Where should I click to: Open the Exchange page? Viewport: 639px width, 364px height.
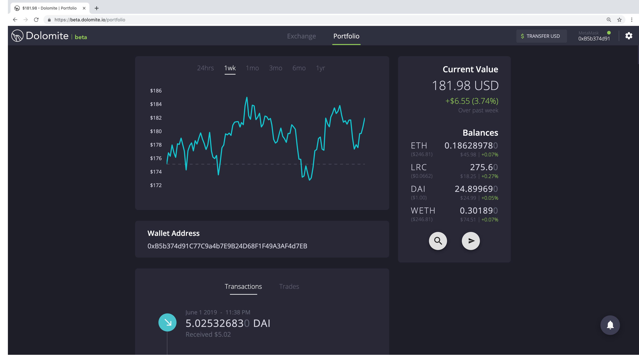point(301,36)
